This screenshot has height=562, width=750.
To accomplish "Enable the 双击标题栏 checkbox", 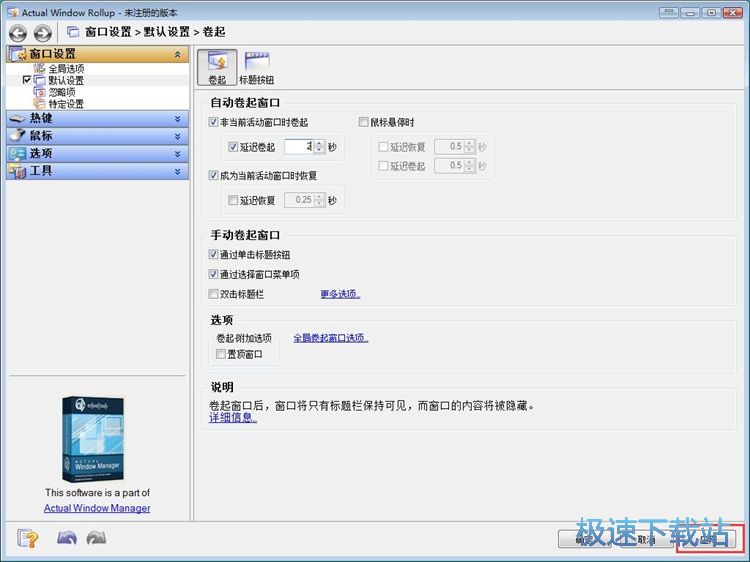I will tap(214, 294).
